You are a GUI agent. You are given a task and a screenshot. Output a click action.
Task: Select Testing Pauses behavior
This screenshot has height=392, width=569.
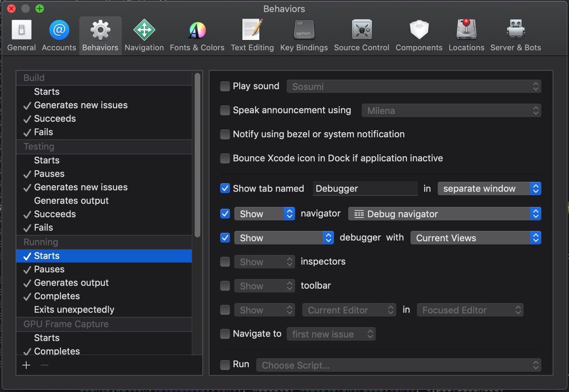pos(104,174)
